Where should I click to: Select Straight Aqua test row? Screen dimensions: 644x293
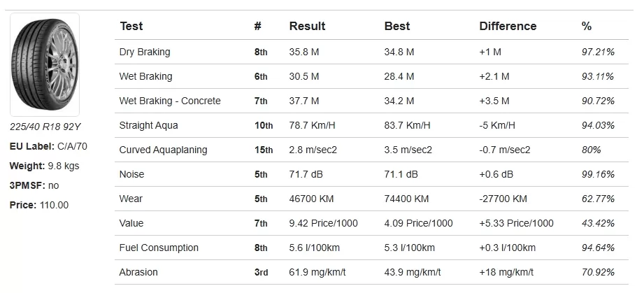[371, 125]
